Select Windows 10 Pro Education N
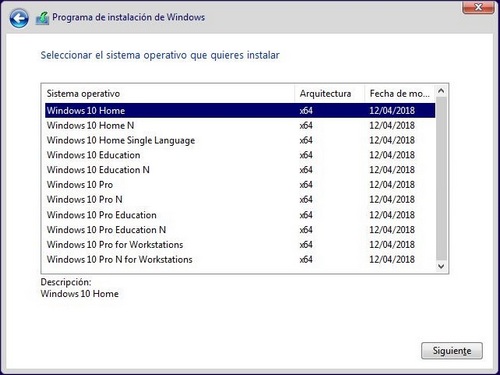The image size is (500, 375). (x=240, y=230)
